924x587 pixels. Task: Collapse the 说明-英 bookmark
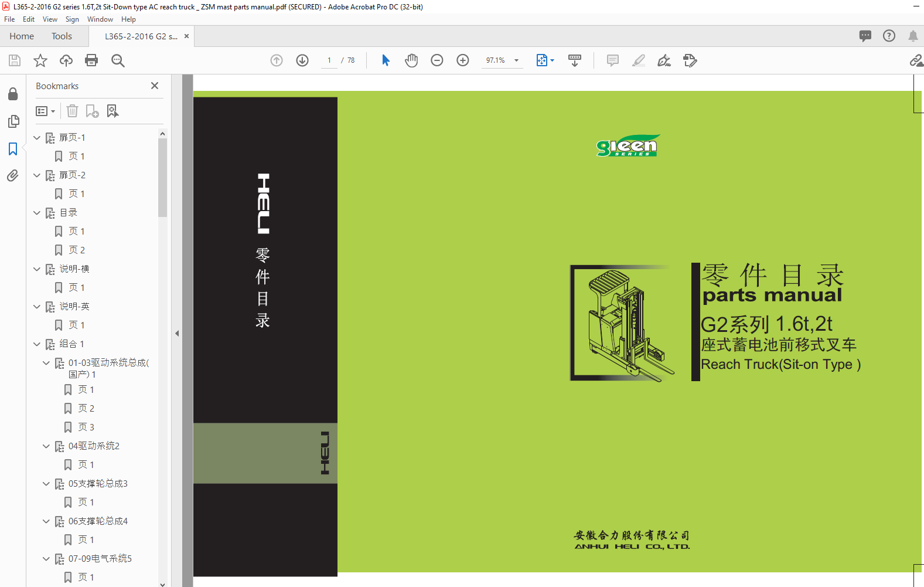(x=37, y=307)
